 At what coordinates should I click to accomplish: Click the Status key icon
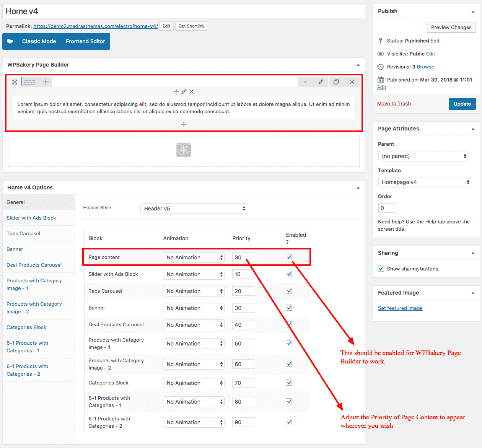click(x=380, y=41)
